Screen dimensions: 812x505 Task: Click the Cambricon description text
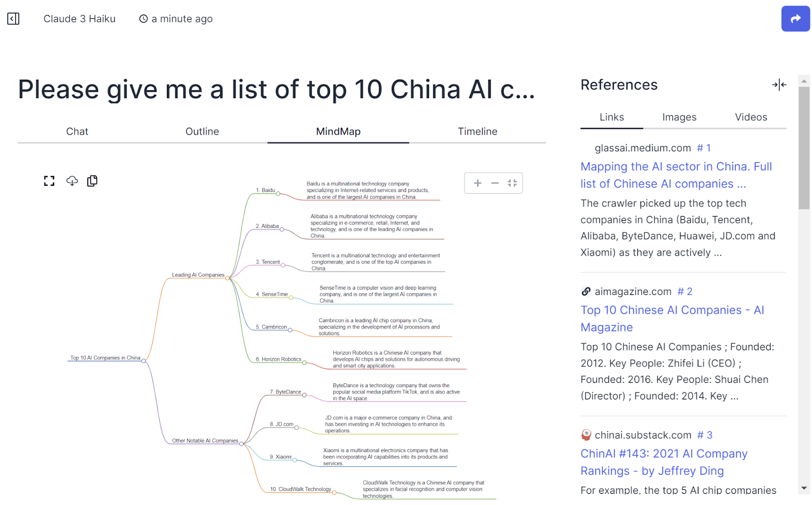pyautogui.click(x=379, y=327)
